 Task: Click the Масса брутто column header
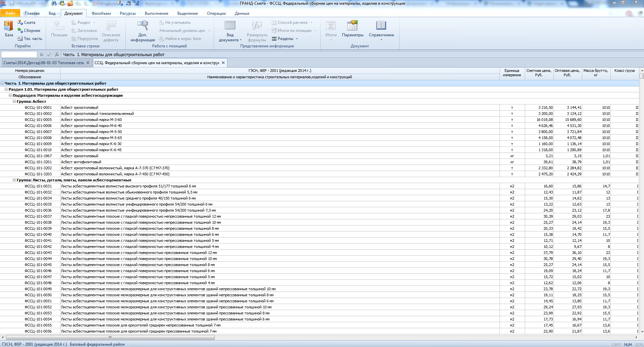[x=596, y=74]
